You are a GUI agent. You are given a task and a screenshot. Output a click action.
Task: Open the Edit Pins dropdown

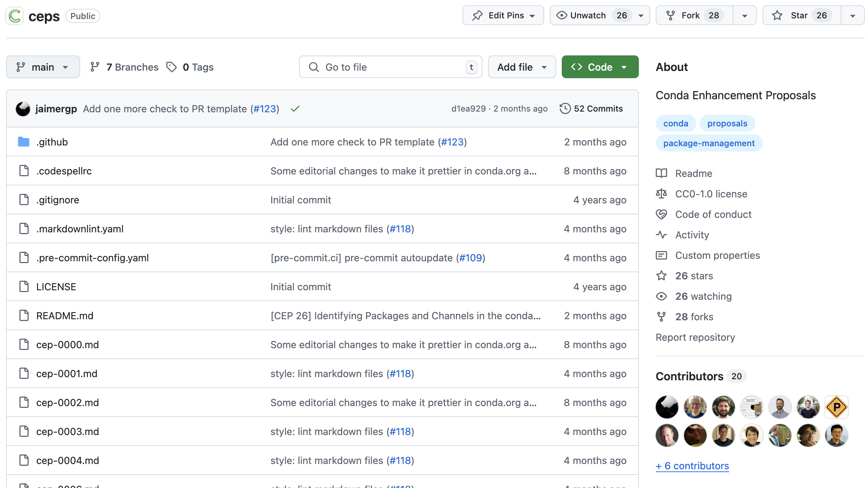point(503,16)
